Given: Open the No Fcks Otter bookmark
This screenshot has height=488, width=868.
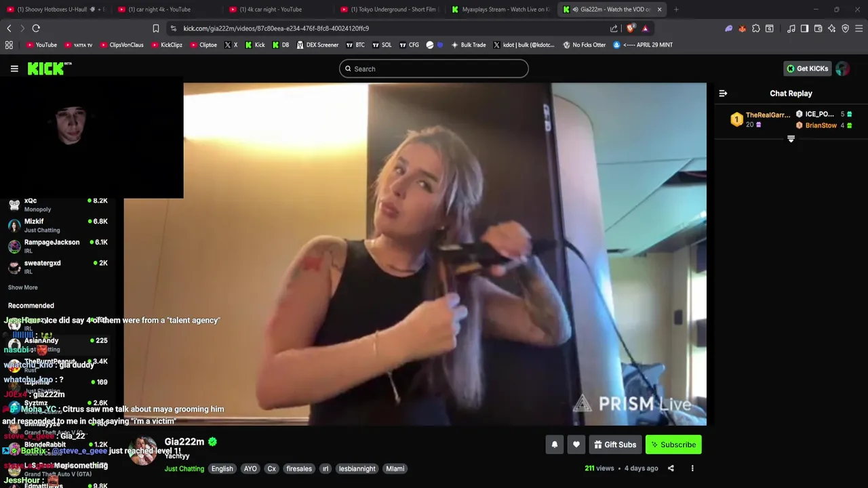Looking at the screenshot, I should click(x=585, y=45).
